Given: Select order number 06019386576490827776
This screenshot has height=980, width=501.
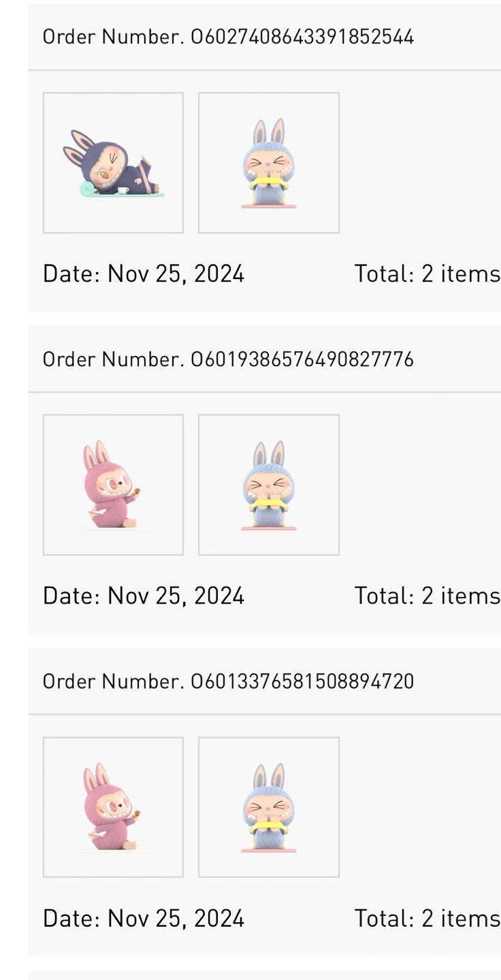Looking at the screenshot, I should pyautogui.click(x=228, y=359).
